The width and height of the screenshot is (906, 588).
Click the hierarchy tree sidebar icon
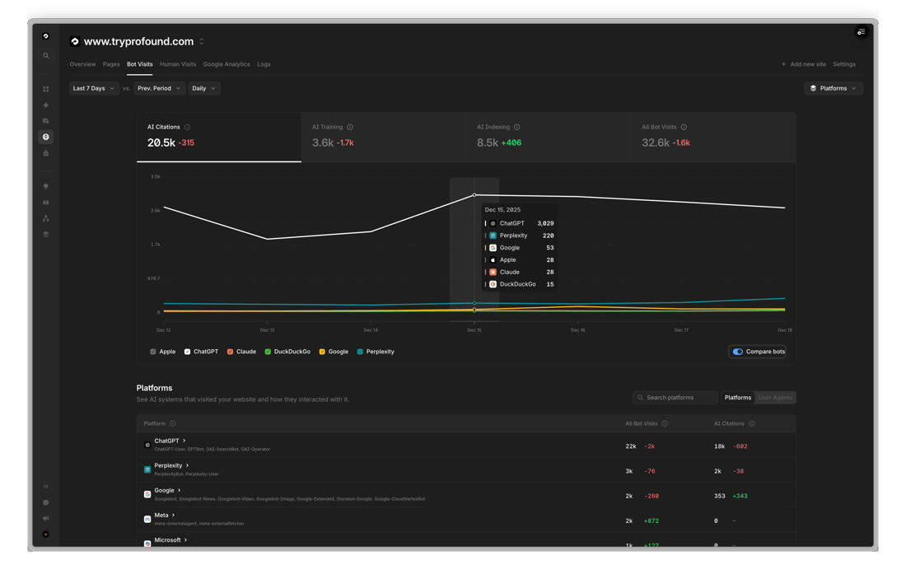(45, 218)
